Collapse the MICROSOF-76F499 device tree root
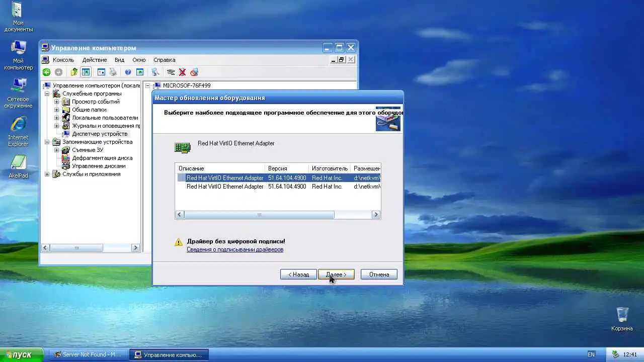Viewport: 644px width, 362px height. [148, 85]
